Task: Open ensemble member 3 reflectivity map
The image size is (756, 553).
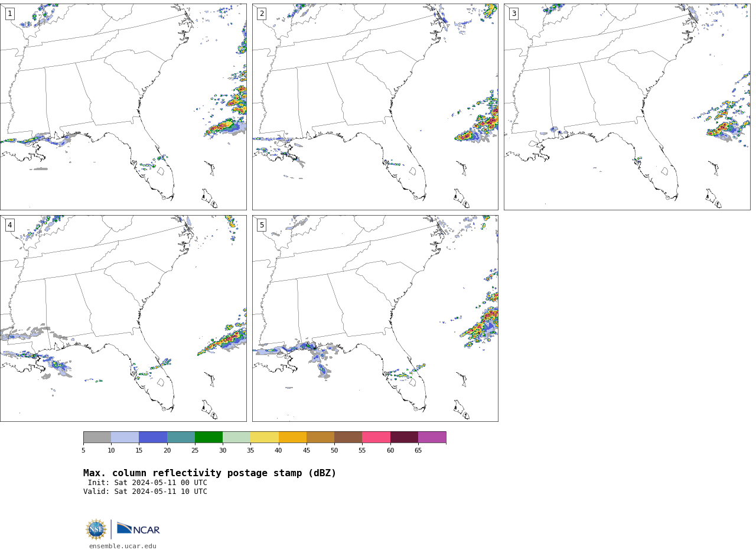Action: coord(627,107)
